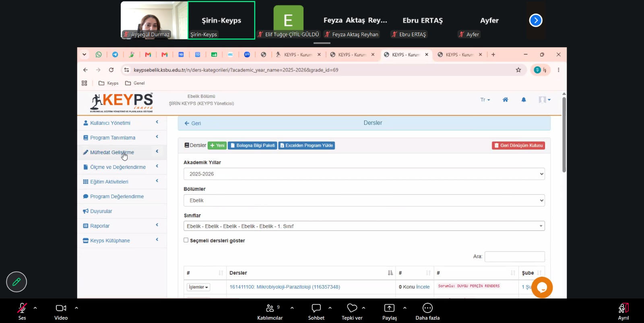The width and height of the screenshot is (644, 323).
Task: Expand the Ölçme ve Değerlendirme sidebar menu
Action: tap(122, 167)
